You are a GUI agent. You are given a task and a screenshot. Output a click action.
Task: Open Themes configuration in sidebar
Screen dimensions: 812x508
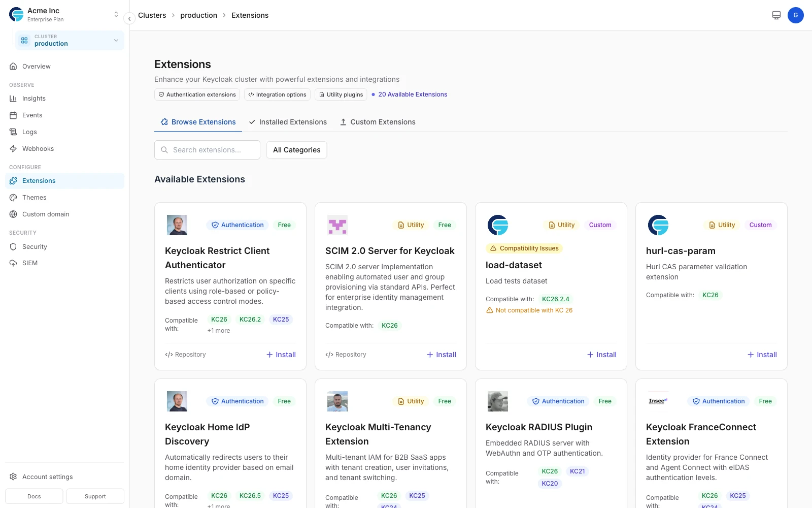[64, 198]
